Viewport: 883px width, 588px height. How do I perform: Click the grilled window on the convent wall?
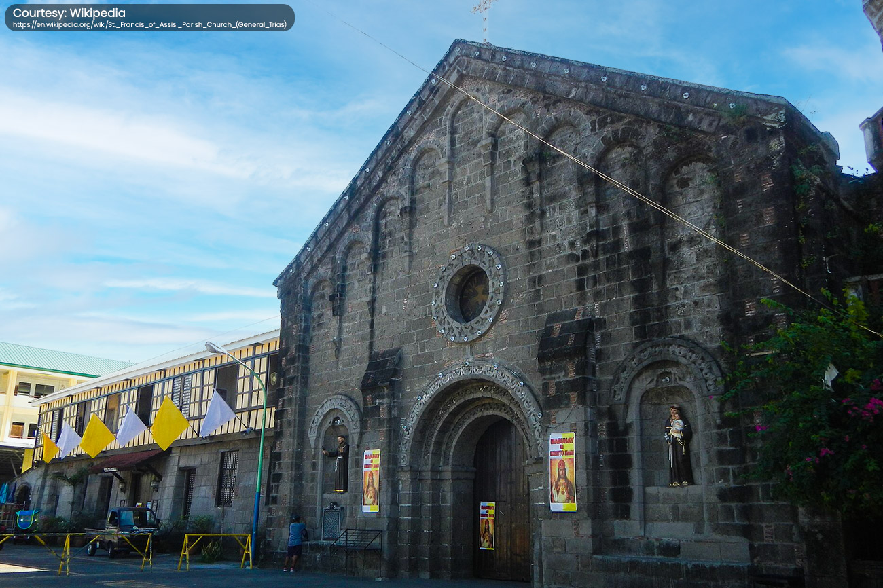228,478
